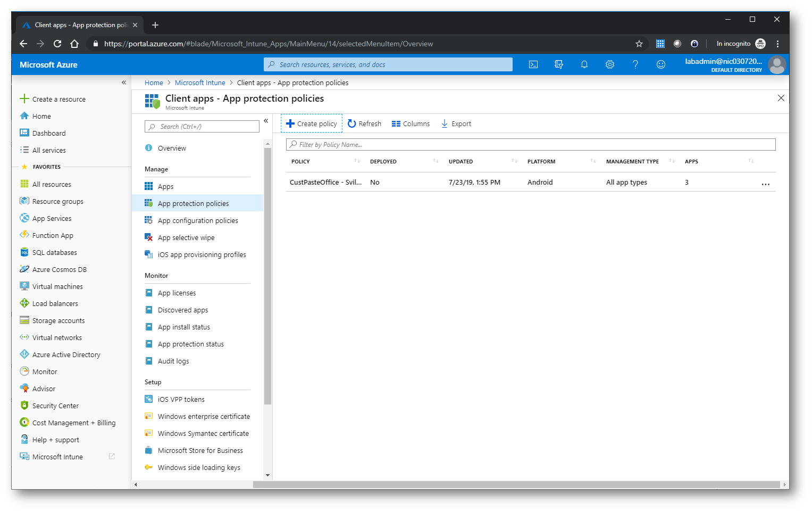Select iOS app provisioning profiles
The height and width of the screenshot is (512, 812).
[x=198, y=254]
